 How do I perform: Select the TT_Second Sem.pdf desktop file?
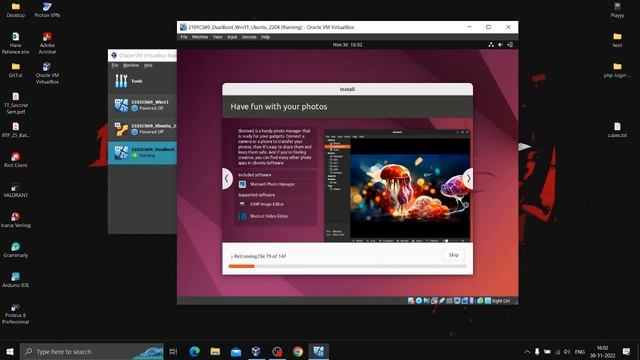coord(16,103)
